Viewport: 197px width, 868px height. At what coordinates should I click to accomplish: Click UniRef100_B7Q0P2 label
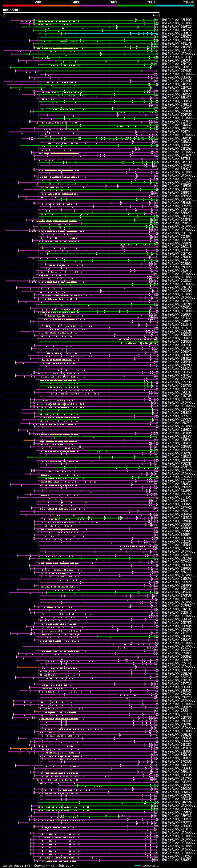177,165
